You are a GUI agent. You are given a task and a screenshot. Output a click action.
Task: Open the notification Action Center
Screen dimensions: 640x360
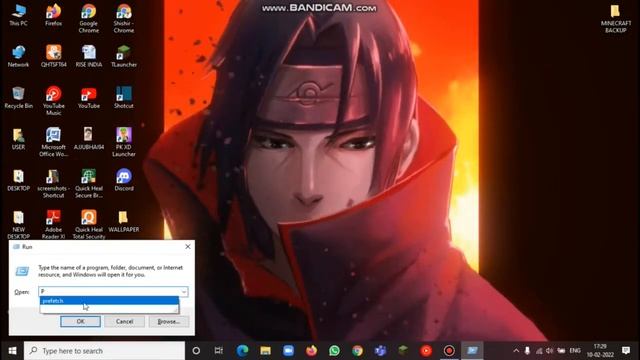pos(626,351)
